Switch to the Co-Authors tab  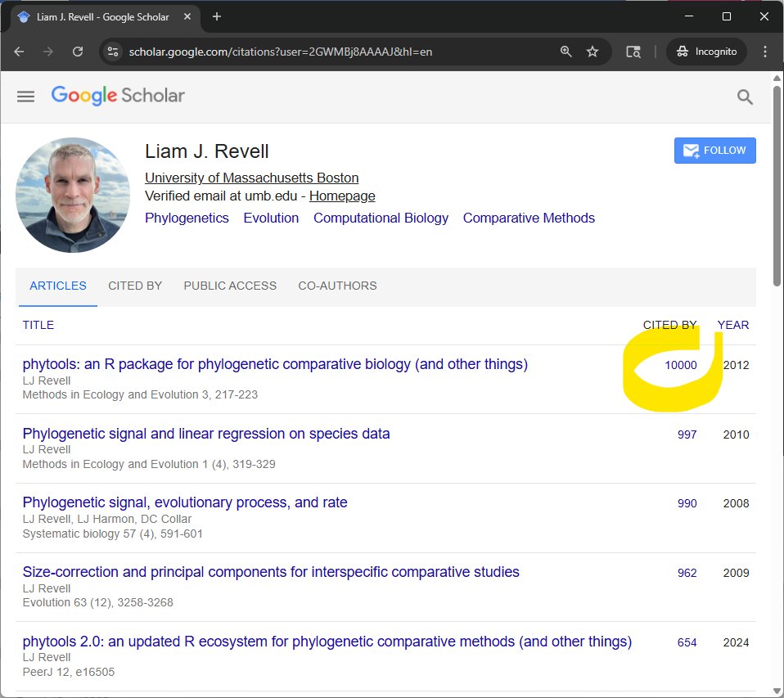(337, 286)
